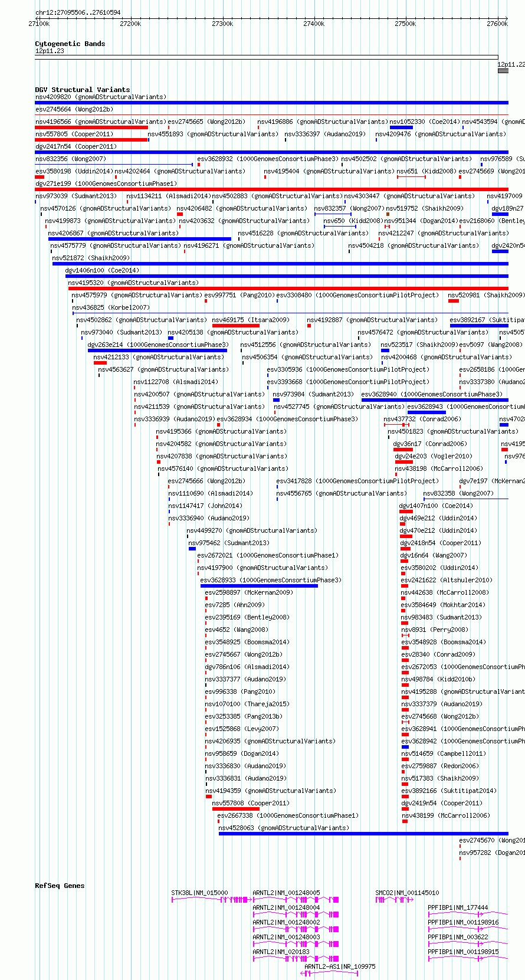Select dgv469e212 (Uddin2014) variant

[x=439, y=518]
